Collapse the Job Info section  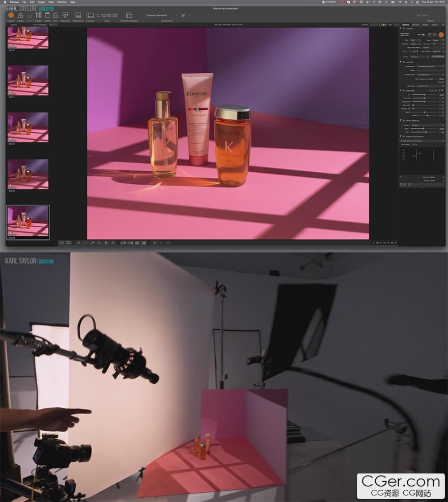click(x=400, y=62)
